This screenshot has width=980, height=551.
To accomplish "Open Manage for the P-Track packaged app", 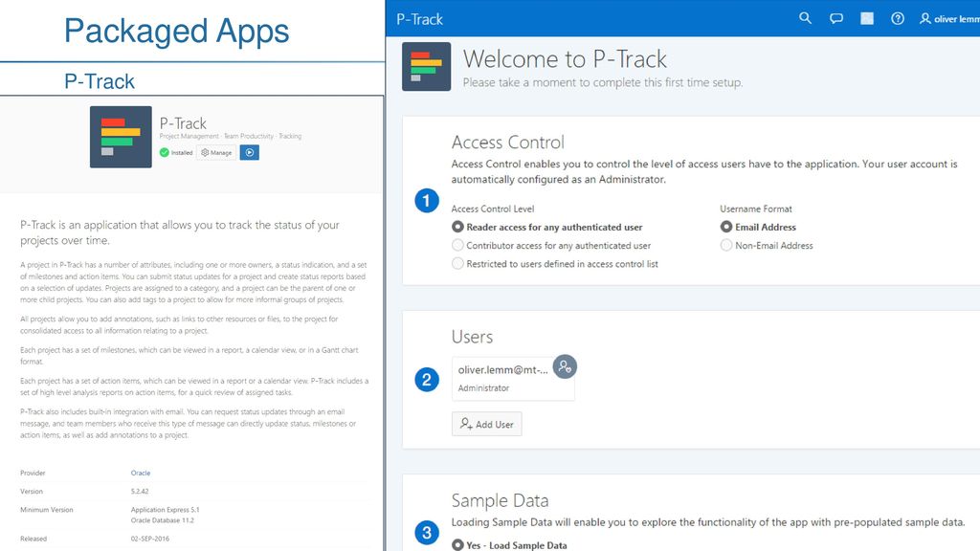I will (216, 152).
